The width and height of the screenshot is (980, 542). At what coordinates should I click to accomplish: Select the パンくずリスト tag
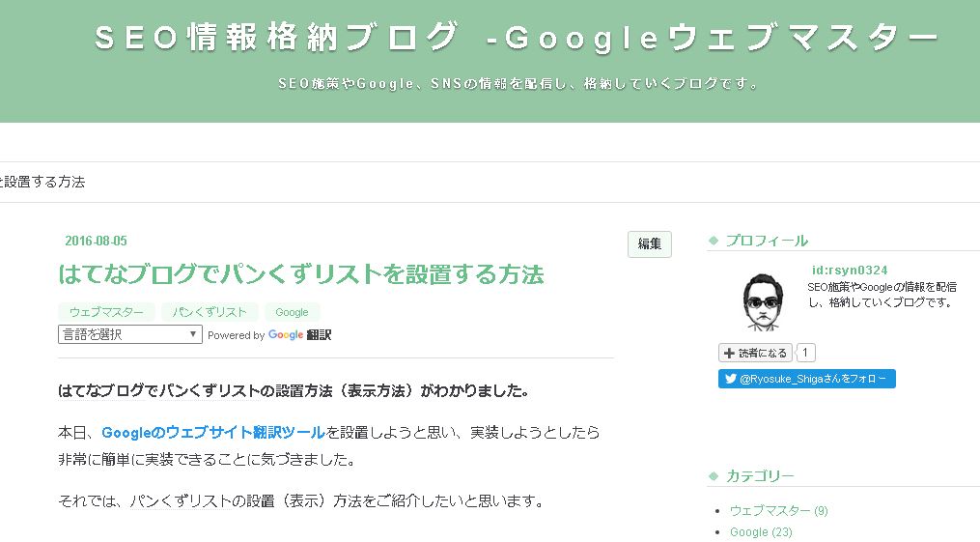(x=210, y=312)
